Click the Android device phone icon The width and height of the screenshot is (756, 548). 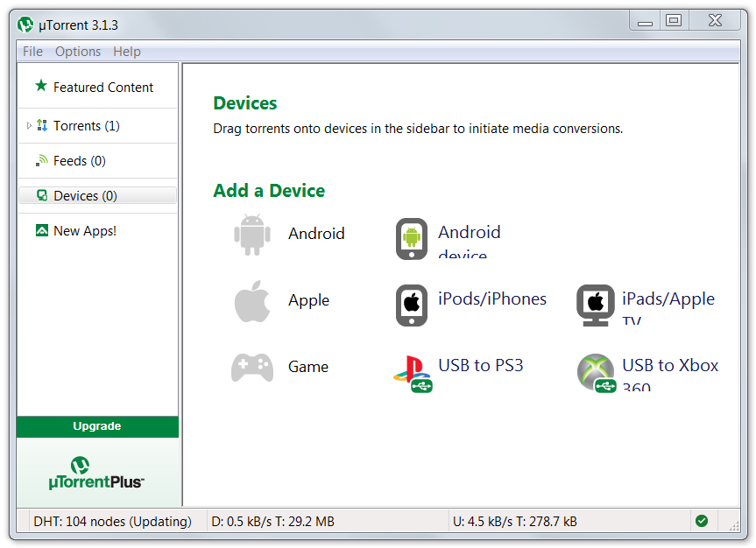pos(411,239)
